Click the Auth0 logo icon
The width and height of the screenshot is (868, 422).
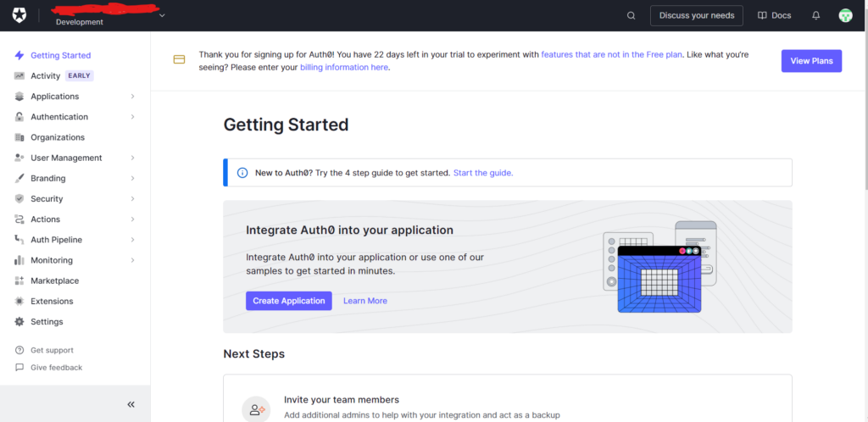click(19, 15)
